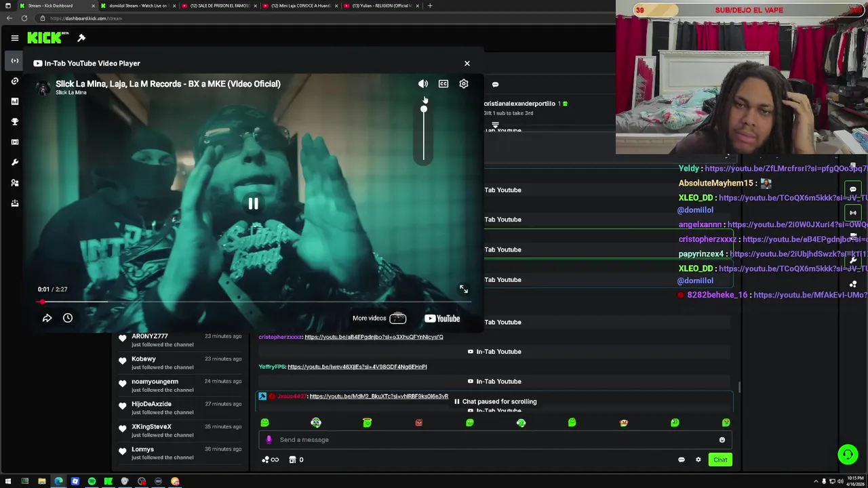Click the Slick La Mina channel avatar
Viewport: 868px width, 488px height.
pos(43,87)
